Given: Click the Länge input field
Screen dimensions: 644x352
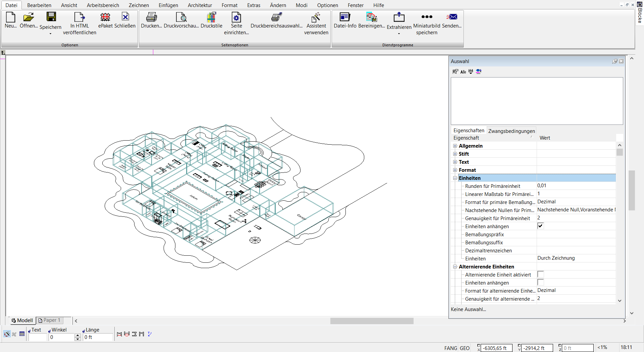Looking at the screenshot, I should (98, 337).
